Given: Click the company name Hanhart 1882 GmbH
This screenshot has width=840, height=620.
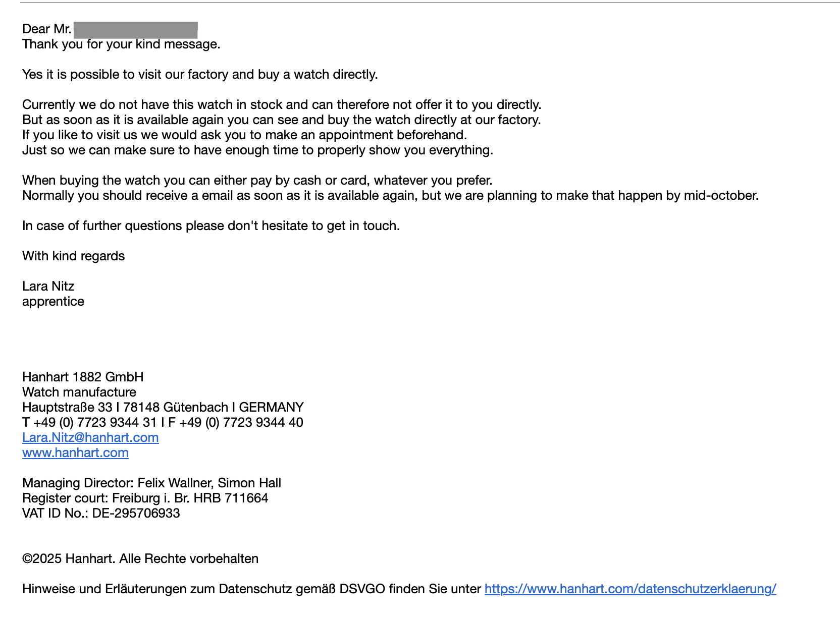Looking at the screenshot, I should [x=83, y=377].
